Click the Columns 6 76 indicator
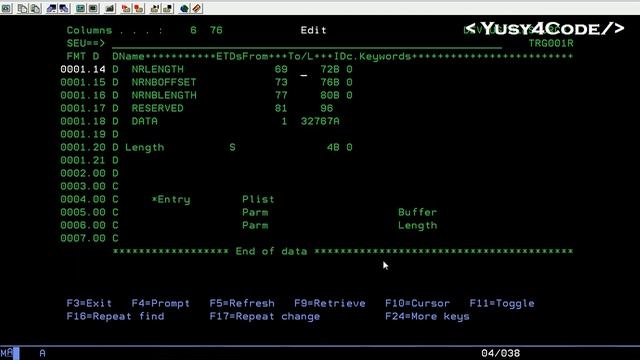Viewport: 640px width, 360px height. (x=144, y=30)
